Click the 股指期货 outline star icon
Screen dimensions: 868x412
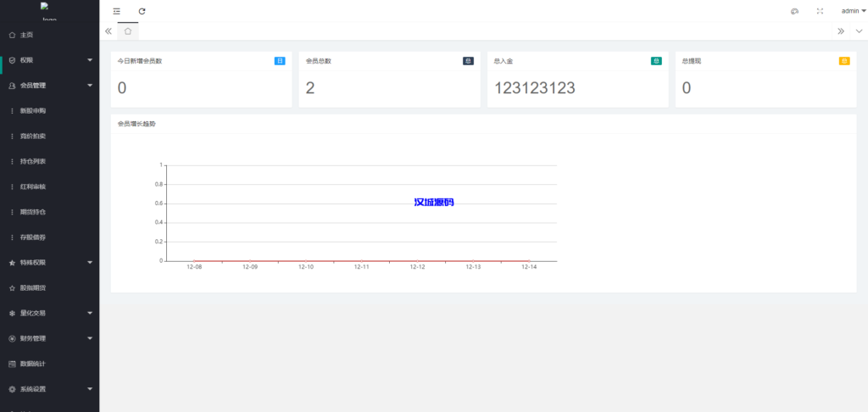click(x=12, y=288)
